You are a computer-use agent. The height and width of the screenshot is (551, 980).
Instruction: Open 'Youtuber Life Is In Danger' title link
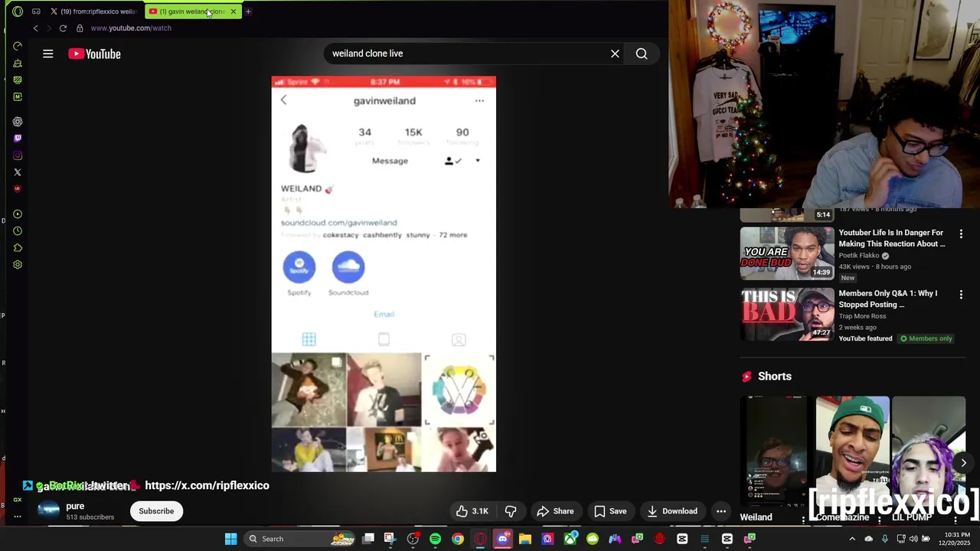[892, 238]
